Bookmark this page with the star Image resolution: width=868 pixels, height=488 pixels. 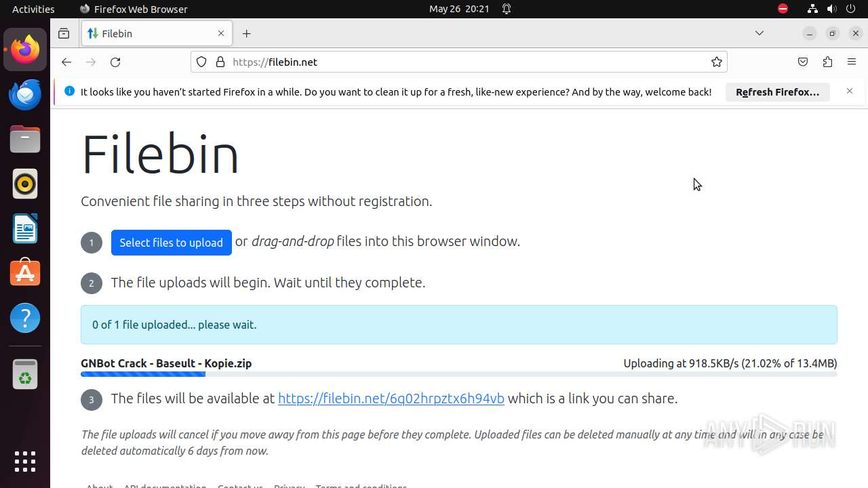coord(717,62)
